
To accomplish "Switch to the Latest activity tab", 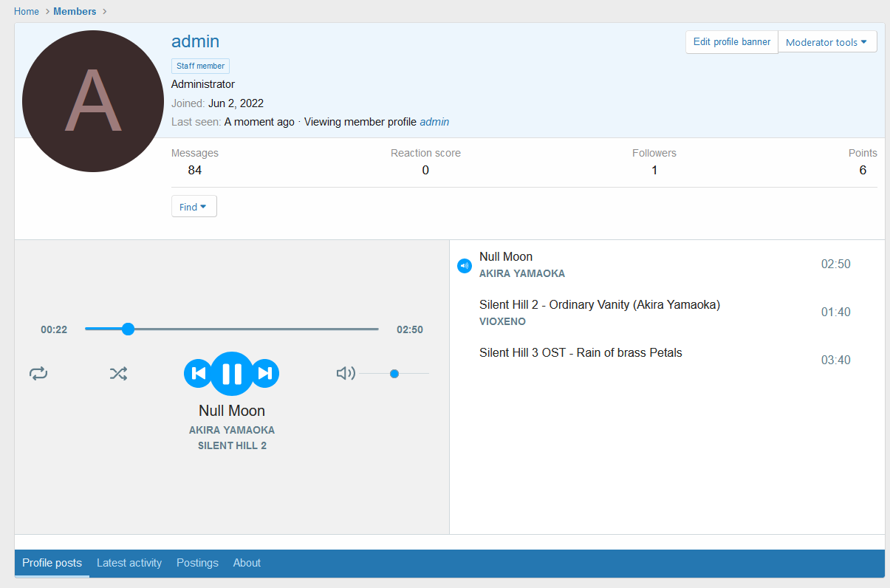I will (129, 563).
